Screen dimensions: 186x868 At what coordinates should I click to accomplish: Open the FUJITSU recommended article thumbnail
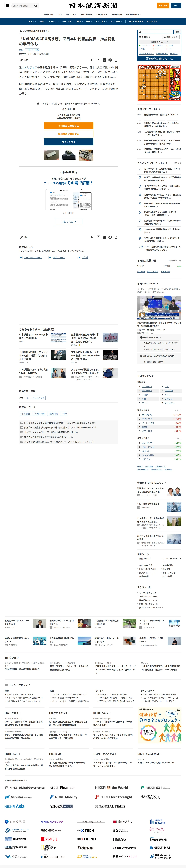(x=110, y=337)
